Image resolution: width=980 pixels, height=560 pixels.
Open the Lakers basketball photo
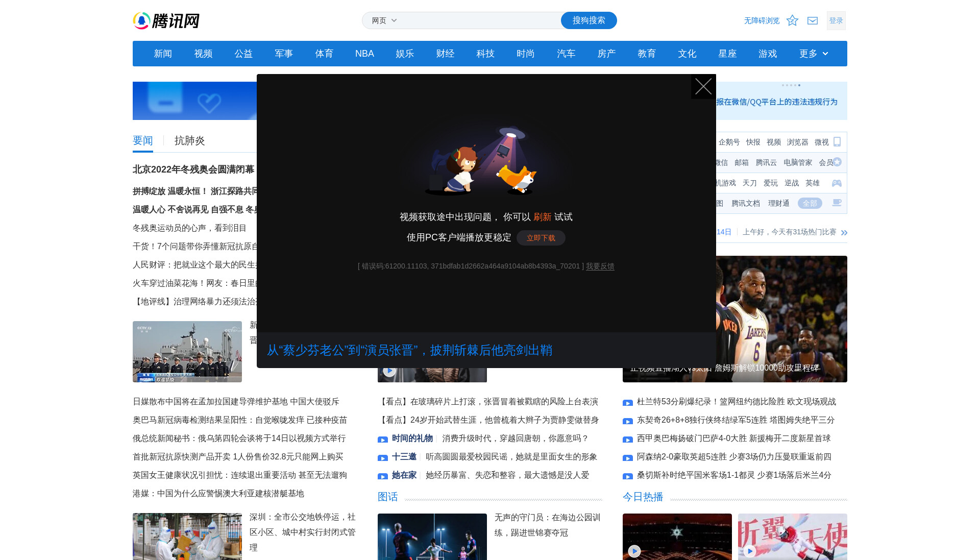(x=781, y=319)
